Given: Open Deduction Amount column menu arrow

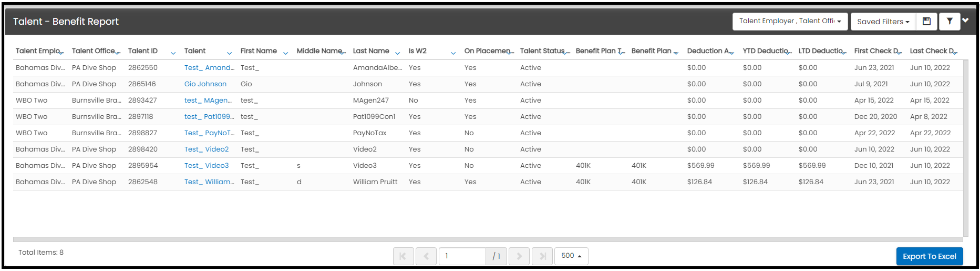Looking at the screenshot, I should pos(731,53).
